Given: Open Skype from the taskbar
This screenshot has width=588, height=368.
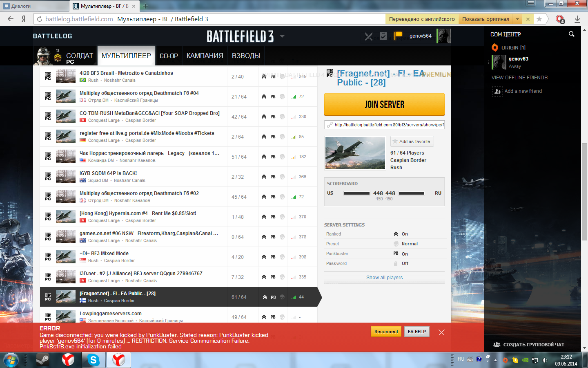Looking at the screenshot, I should pyautogui.click(x=94, y=360).
